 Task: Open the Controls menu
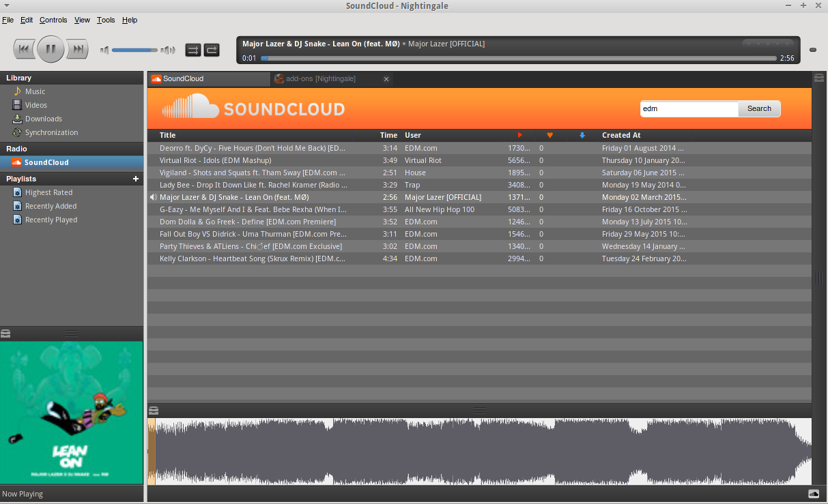(53, 20)
